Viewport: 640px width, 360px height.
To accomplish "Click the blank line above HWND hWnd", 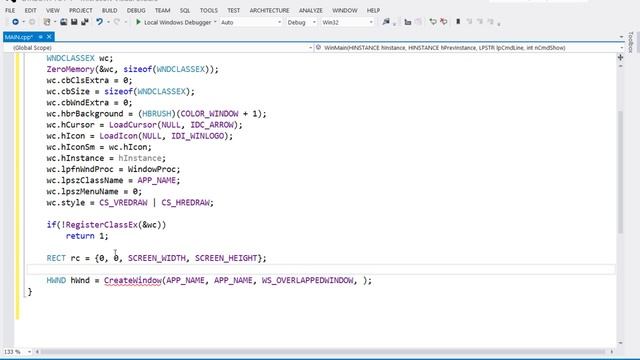I will (x=320, y=269).
